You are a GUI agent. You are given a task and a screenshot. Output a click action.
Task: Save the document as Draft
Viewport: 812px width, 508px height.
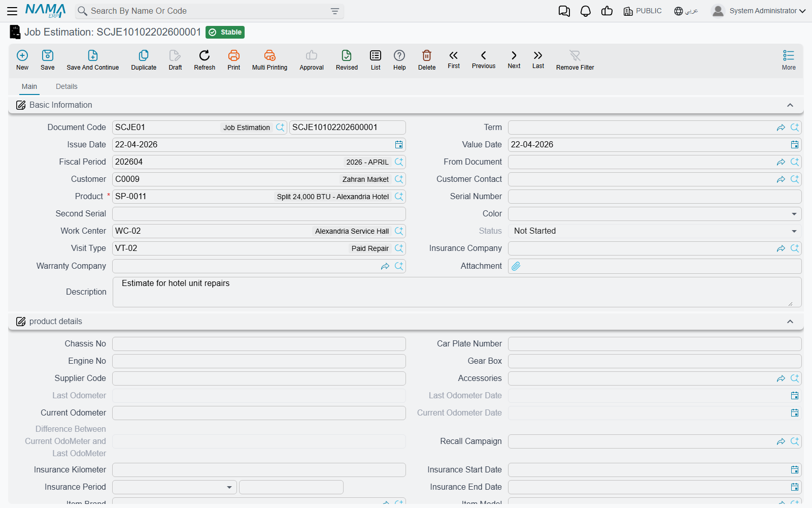click(175, 59)
